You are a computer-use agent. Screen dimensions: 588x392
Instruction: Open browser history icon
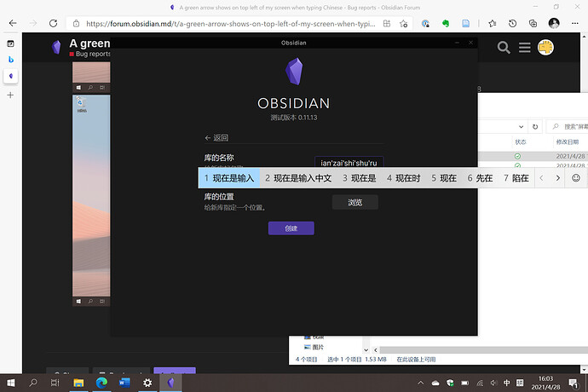512,24
